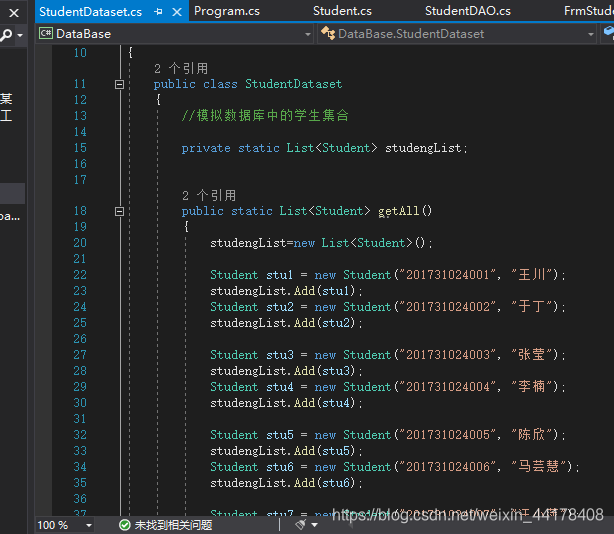The height and width of the screenshot is (534, 614).
Task: Open the search options dropdown arrow
Action: (20, 35)
